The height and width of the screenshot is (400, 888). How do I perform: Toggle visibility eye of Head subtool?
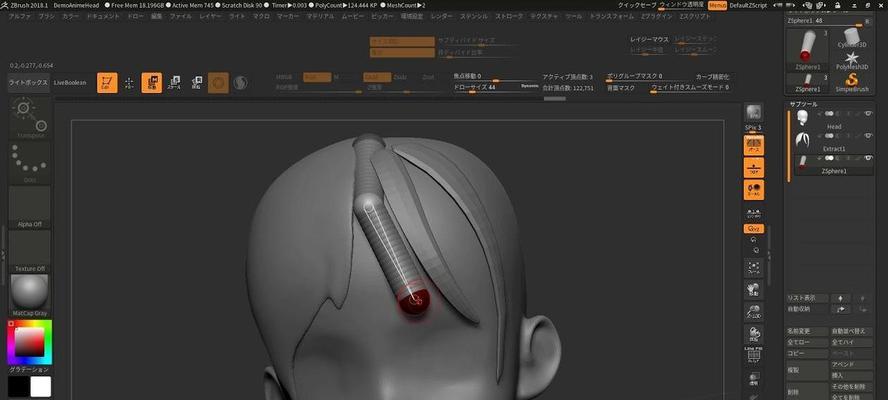pos(868,113)
